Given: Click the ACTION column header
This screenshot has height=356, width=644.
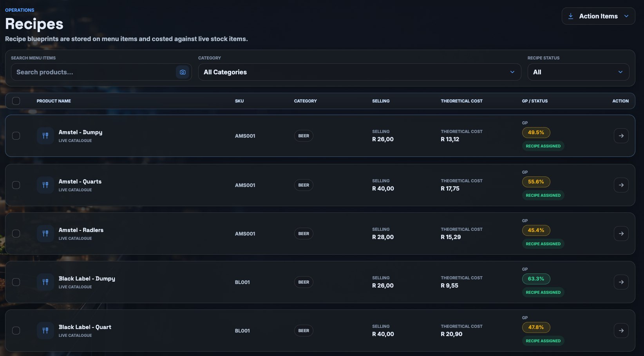Looking at the screenshot, I should point(620,101).
